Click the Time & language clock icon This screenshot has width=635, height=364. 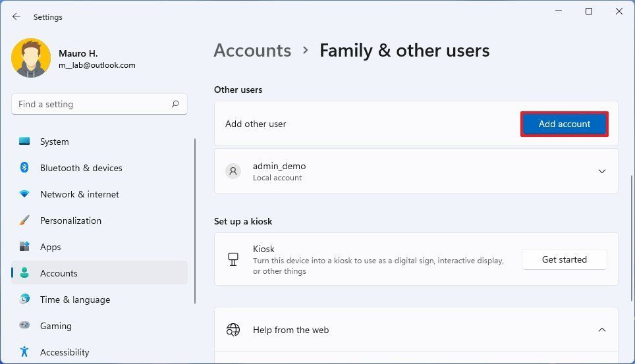pyautogui.click(x=24, y=299)
